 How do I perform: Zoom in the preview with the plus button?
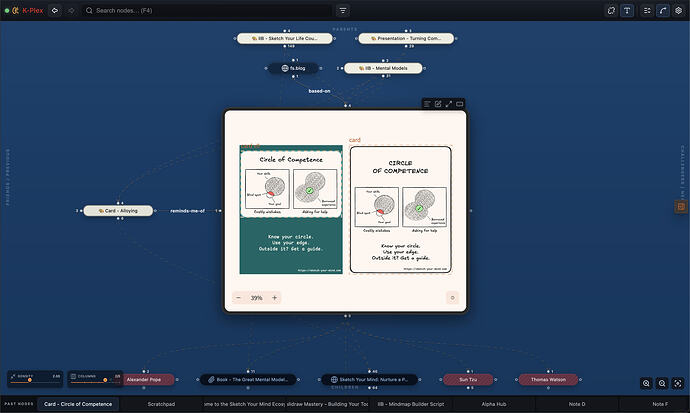(275, 298)
